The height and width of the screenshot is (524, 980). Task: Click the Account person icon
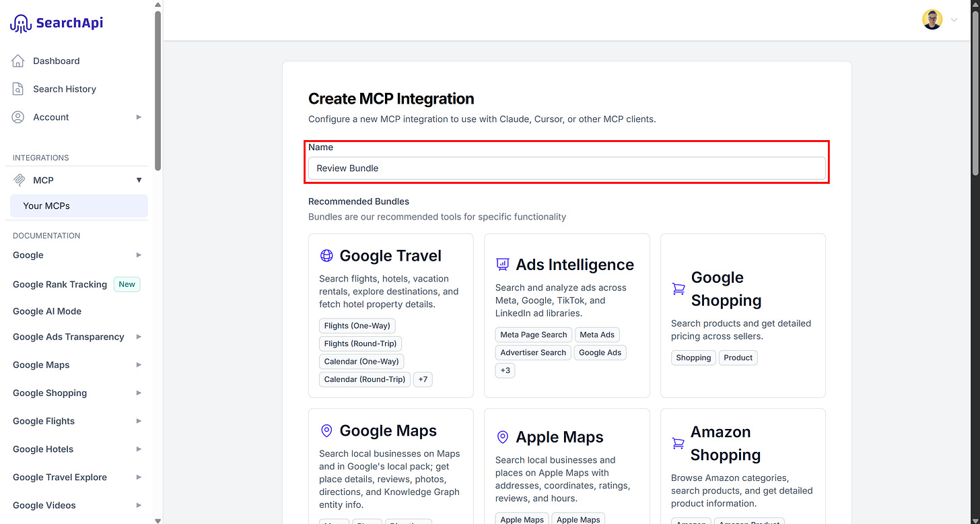point(18,117)
